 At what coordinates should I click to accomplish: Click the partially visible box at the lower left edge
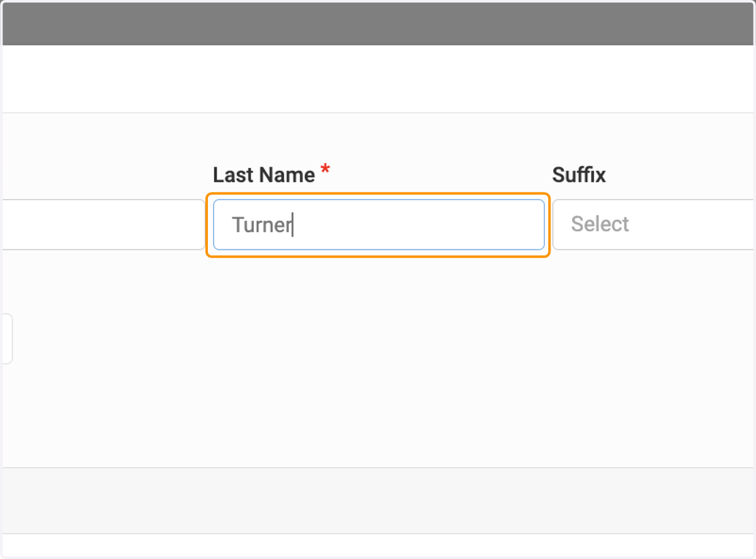point(6,339)
